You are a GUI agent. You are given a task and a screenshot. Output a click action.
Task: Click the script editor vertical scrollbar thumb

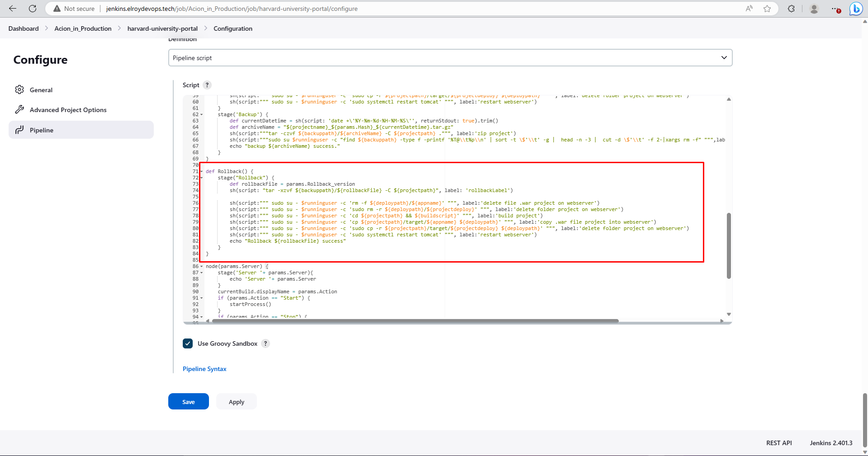[729, 246]
